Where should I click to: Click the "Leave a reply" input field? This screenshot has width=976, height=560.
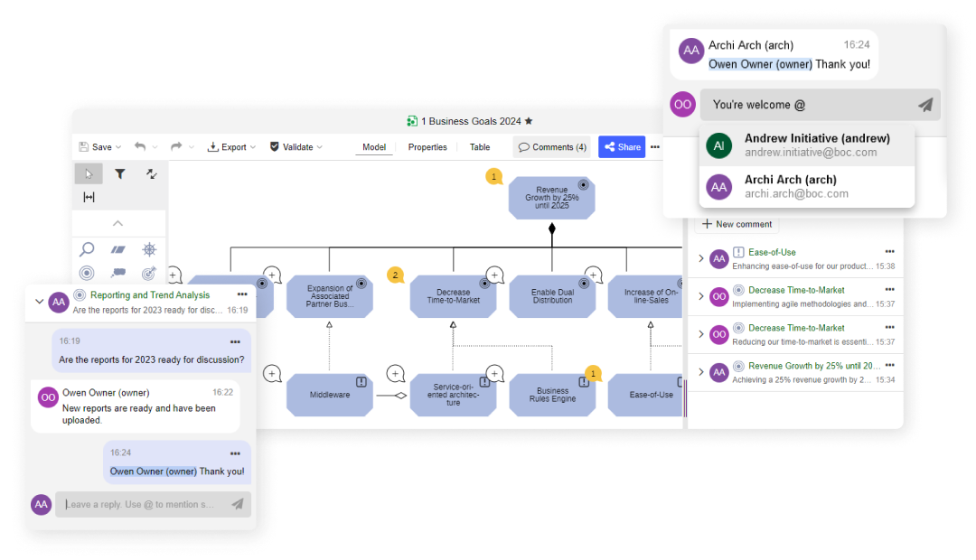153,504
